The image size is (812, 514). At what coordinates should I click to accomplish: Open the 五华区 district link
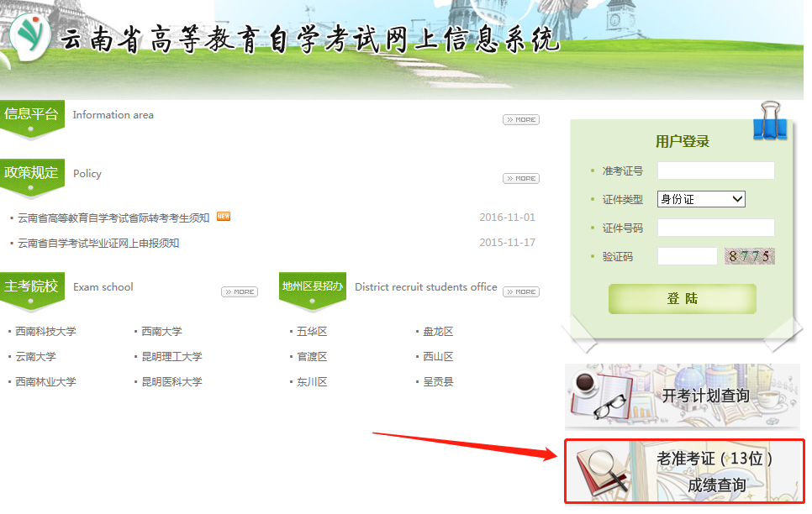(x=312, y=331)
